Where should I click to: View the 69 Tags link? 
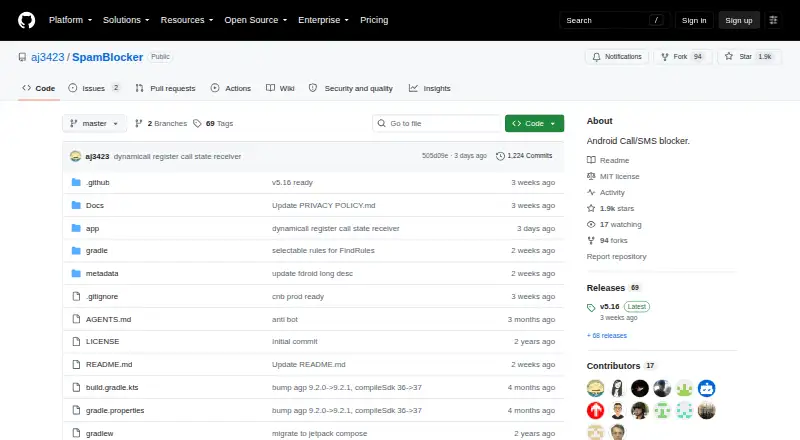coord(213,124)
